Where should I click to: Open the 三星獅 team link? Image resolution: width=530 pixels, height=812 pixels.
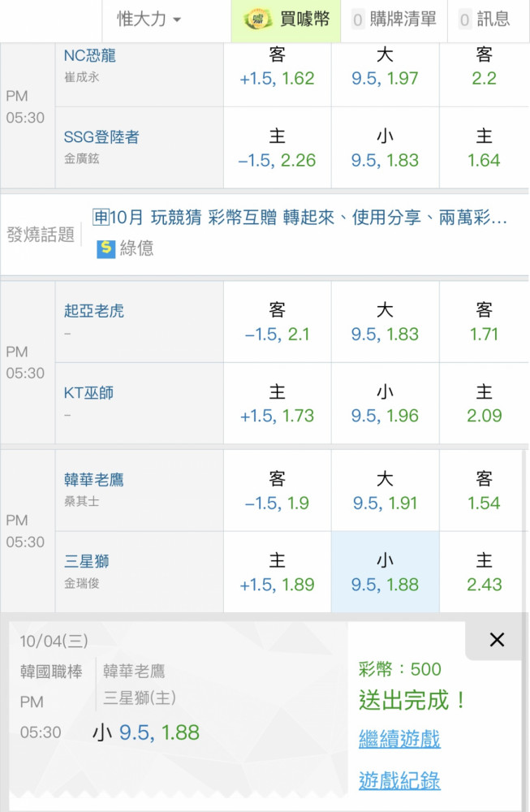pos(86,561)
